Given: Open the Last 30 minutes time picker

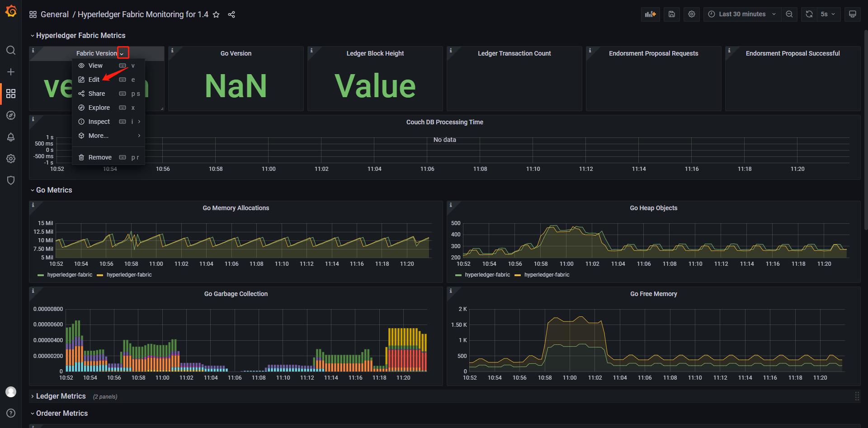Looking at the screenshot, I should pos(742,14).
